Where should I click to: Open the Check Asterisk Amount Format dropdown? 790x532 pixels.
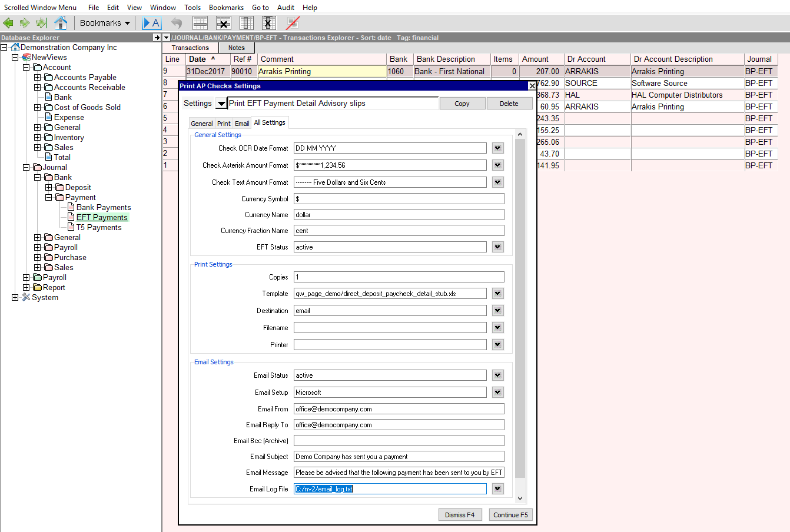pyautogui.click(x=498, y=165)
